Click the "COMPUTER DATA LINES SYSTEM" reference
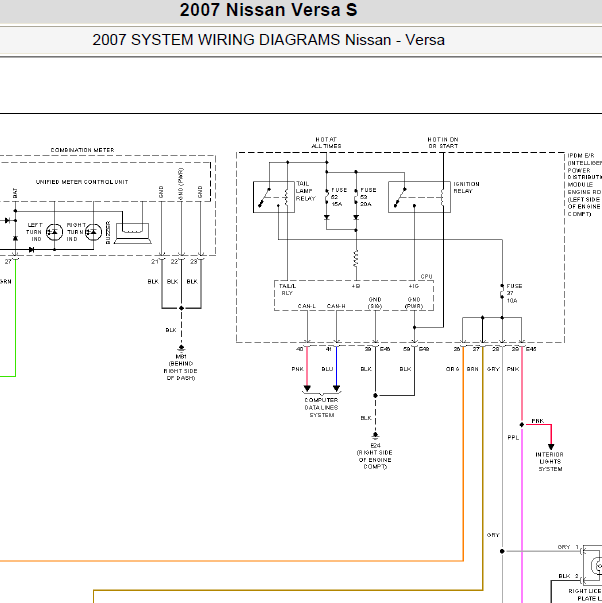 click(322, 408)
